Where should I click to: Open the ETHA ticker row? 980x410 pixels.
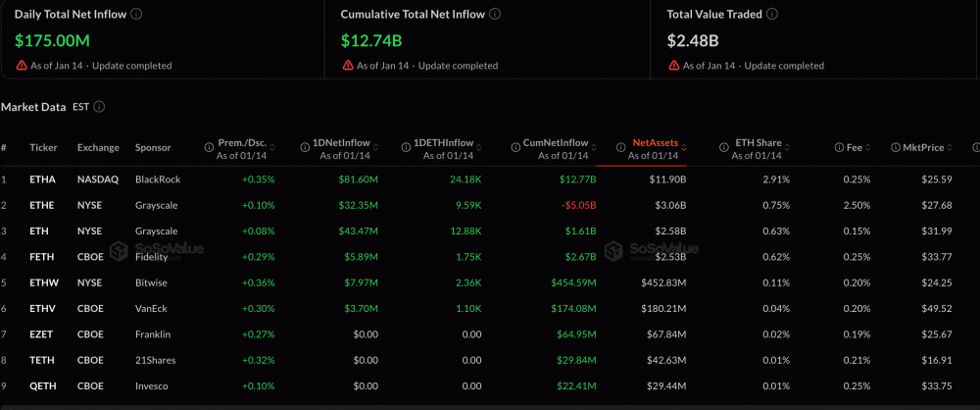pos(43,179)
